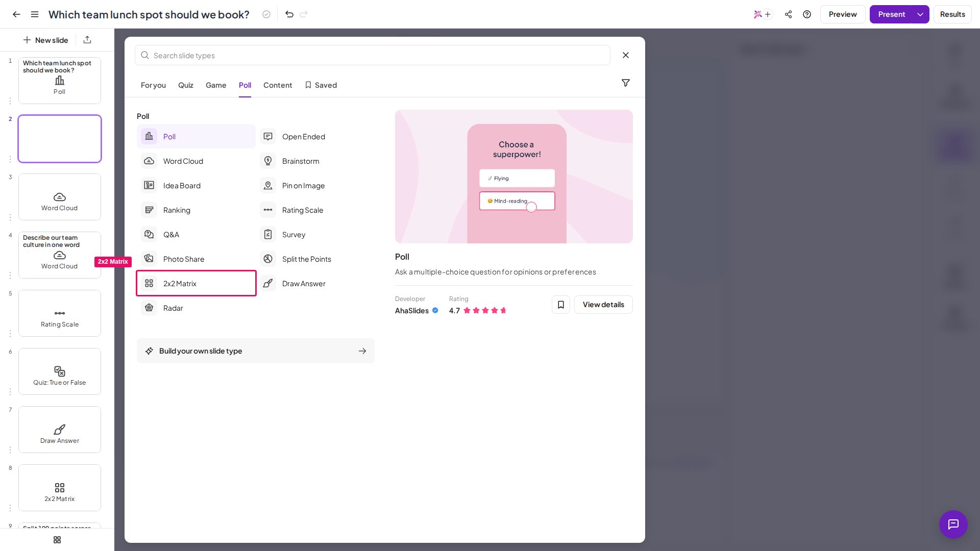This screenshot has width=980, height=551.
Task: Select slide 6 Quiz True or False thumbnail
Action: click(x=60, y=371)
